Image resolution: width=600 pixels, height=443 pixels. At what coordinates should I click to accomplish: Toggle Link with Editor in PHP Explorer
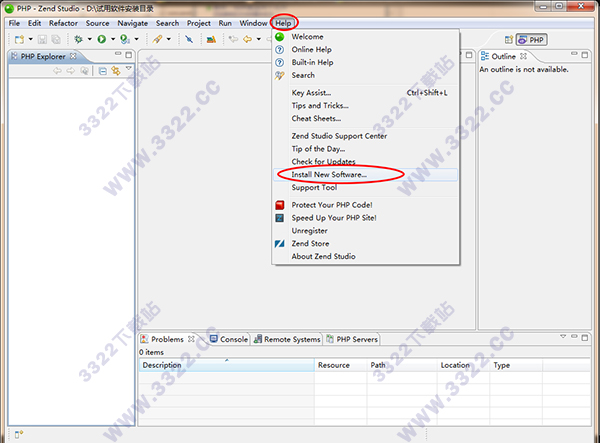pos(116,71)
